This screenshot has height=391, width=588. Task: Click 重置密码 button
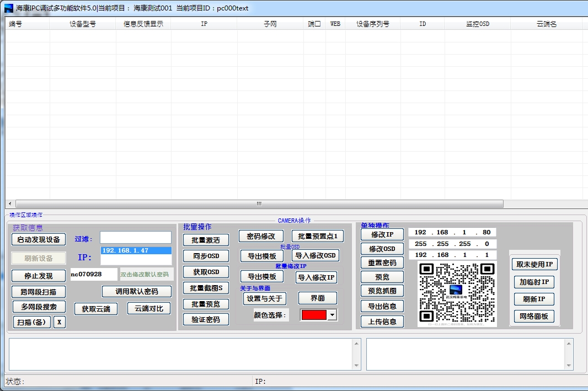pos(382,263)
